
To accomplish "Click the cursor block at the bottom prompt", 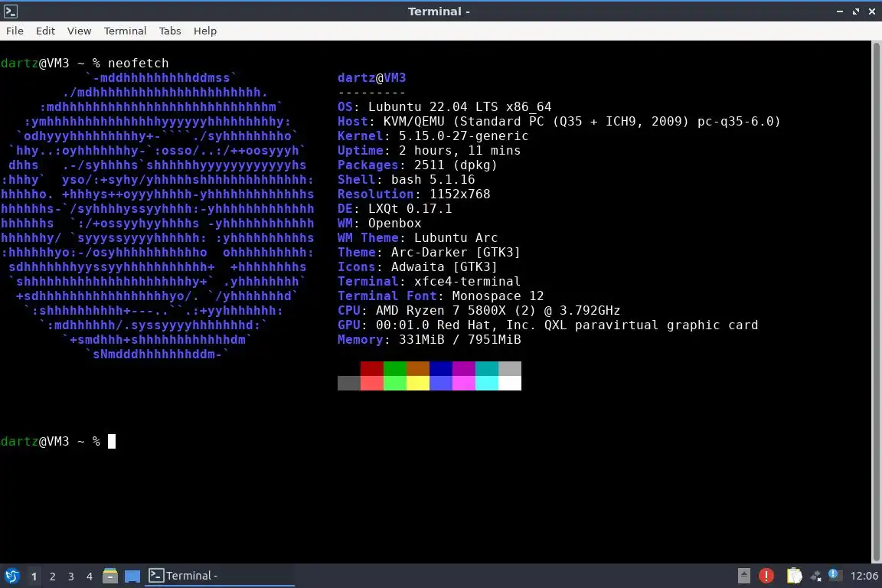I will click(111, 442).
